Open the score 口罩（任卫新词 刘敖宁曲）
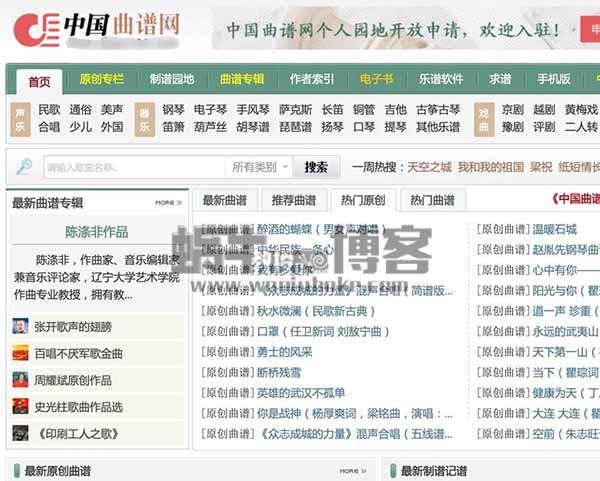 [323, 331]
